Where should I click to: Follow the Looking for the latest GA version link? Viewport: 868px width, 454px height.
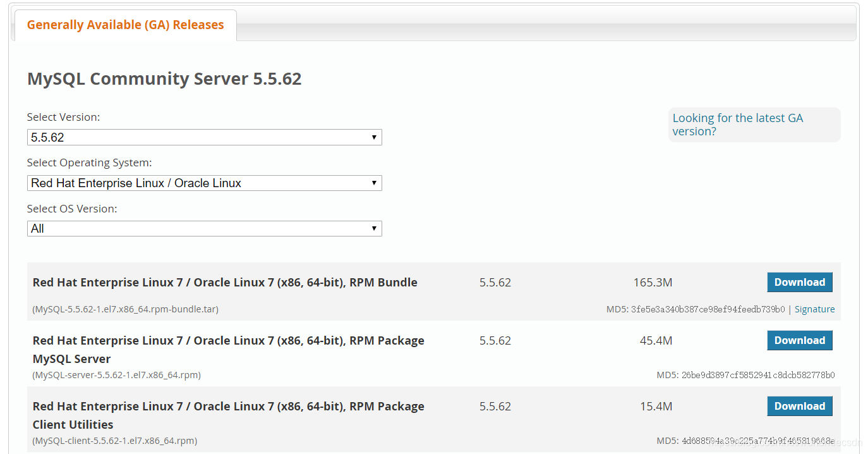click(x=737, y=125)
